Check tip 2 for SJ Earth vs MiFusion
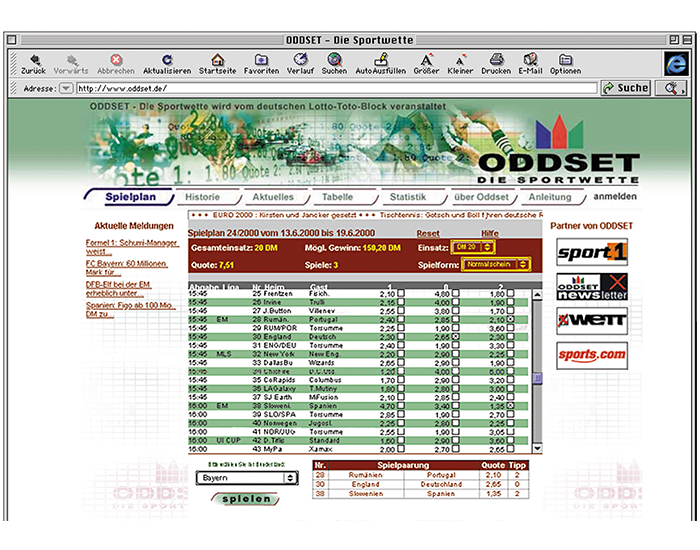 point(510,396)
